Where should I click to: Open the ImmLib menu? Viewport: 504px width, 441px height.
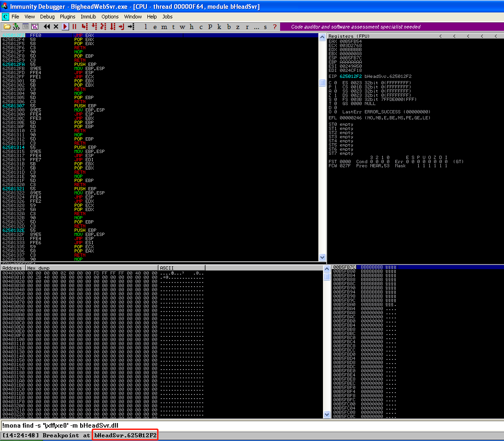88,17
